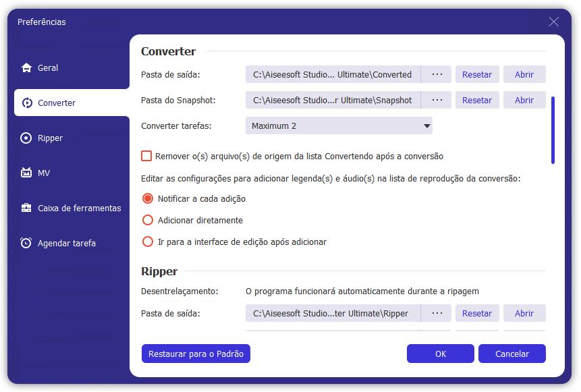Screen dimensions: 581x392
Task: Select Notificar a cada adição option
Action: pyautogui.click(x=147, y=199)
